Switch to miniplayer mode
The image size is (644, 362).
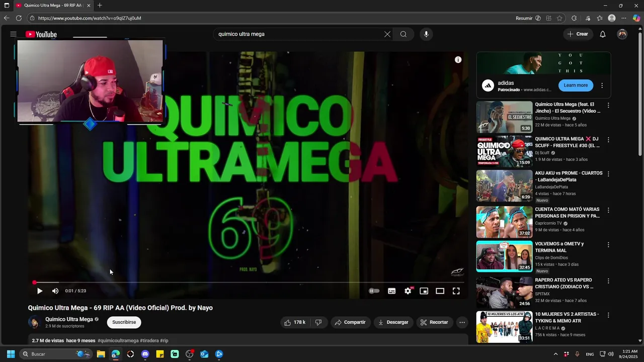click(x=424, y=291)
